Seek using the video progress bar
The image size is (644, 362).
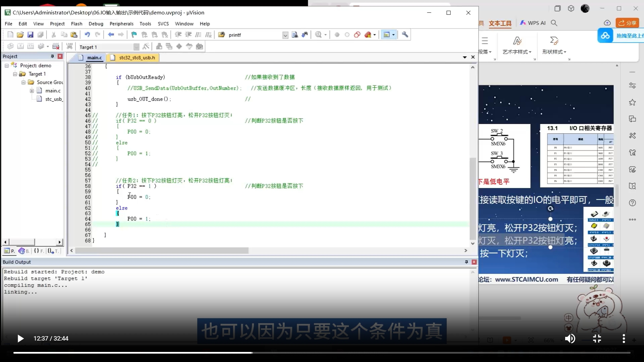click(322, 353)
